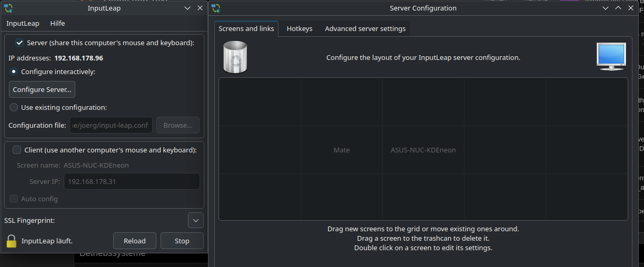Click the padlock icon beside InputLeap läuft
The height and width of the screenshot is (267, 644).
pos(12,241)
